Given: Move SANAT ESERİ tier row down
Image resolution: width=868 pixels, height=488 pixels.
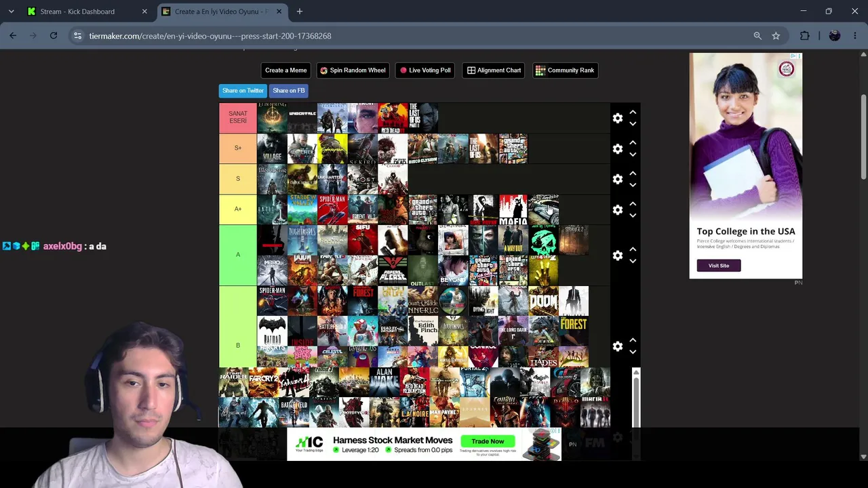Looking at the screenshot, I should [633, 123].
